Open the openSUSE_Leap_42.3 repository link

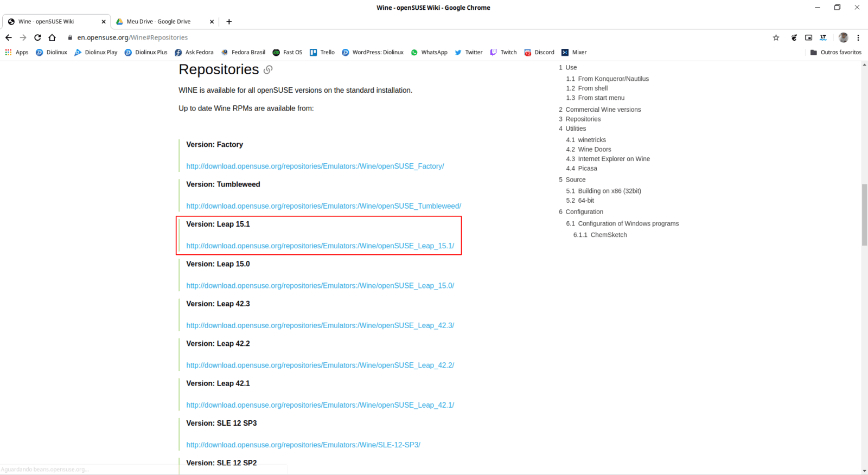tap(320, 325)
